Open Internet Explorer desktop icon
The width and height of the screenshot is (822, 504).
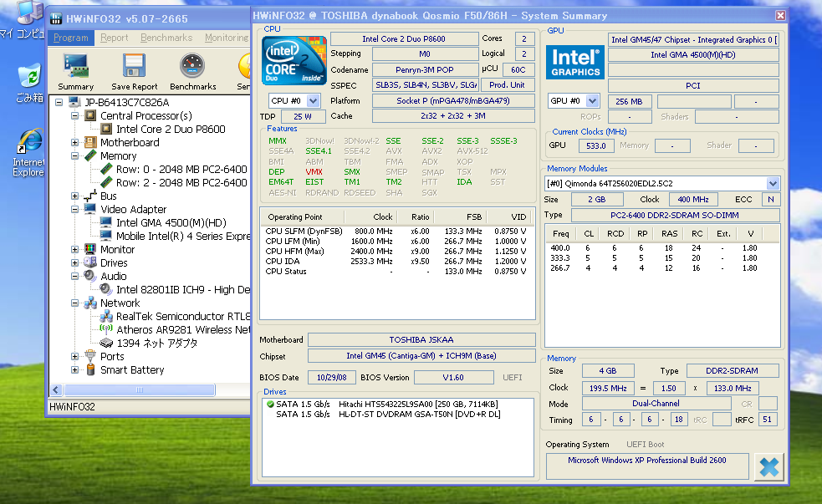pos(29,142)
